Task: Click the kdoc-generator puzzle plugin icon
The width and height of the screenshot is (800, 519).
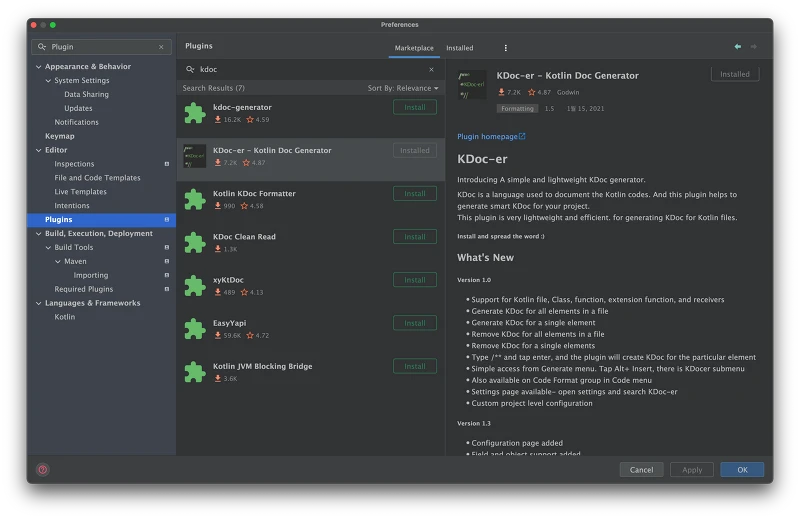Action: pos(195,113)
